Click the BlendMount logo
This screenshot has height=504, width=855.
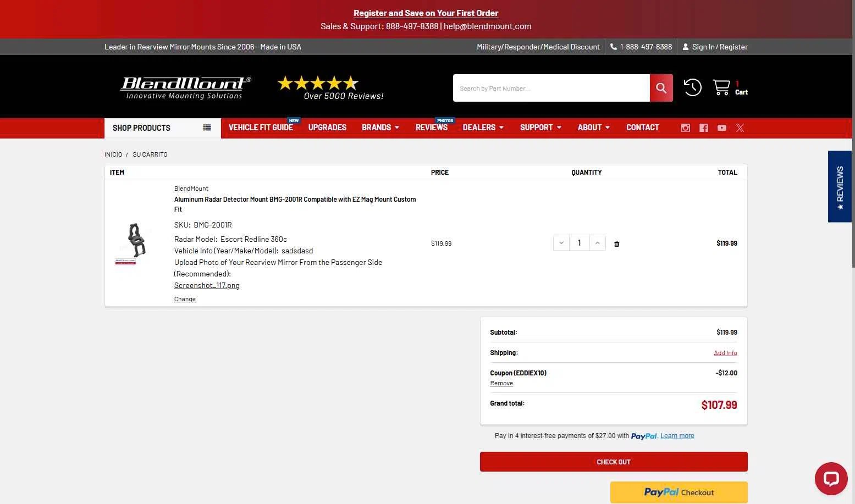[186, 88]
